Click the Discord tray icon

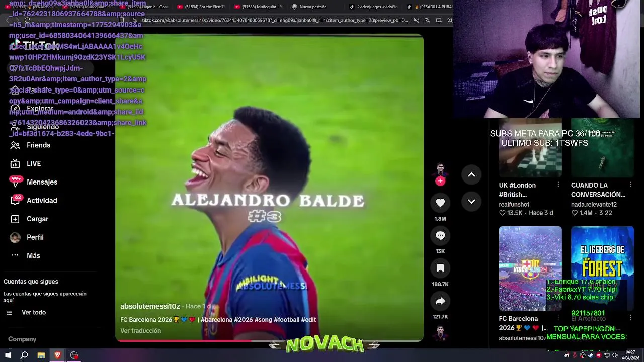point(567,355)
